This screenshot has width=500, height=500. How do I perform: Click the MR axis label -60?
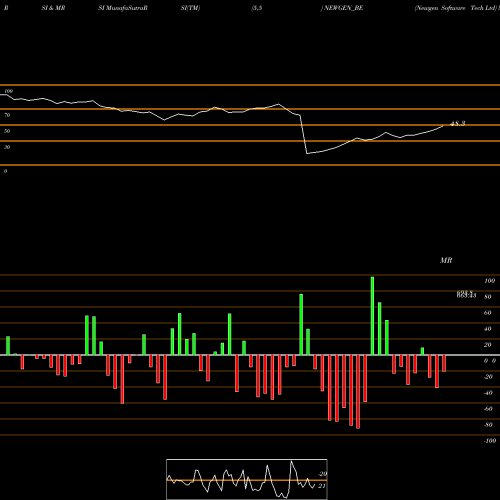[x=488, y=409]
